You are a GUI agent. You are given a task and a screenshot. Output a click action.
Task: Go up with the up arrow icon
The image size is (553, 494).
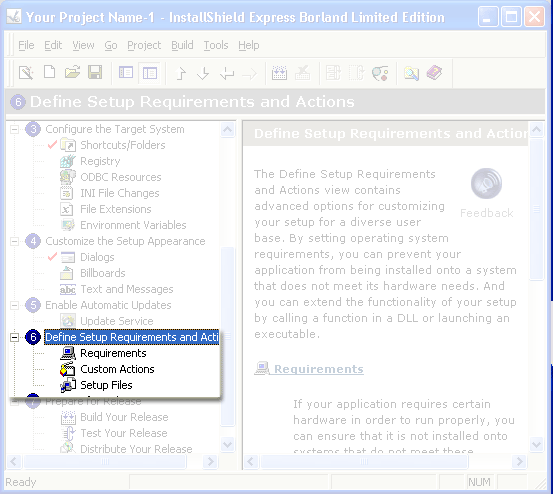pos(181,74)
